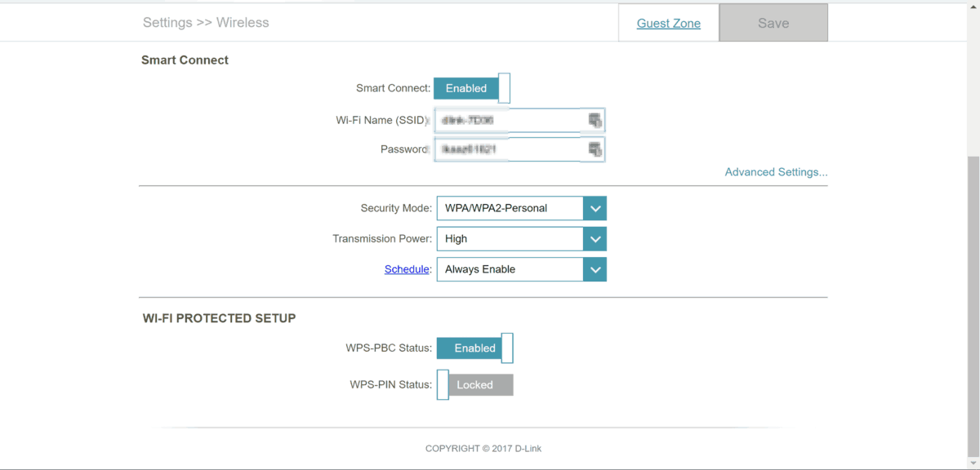
Task: Click the Smart Connect section heading
Action: (185, 60)
